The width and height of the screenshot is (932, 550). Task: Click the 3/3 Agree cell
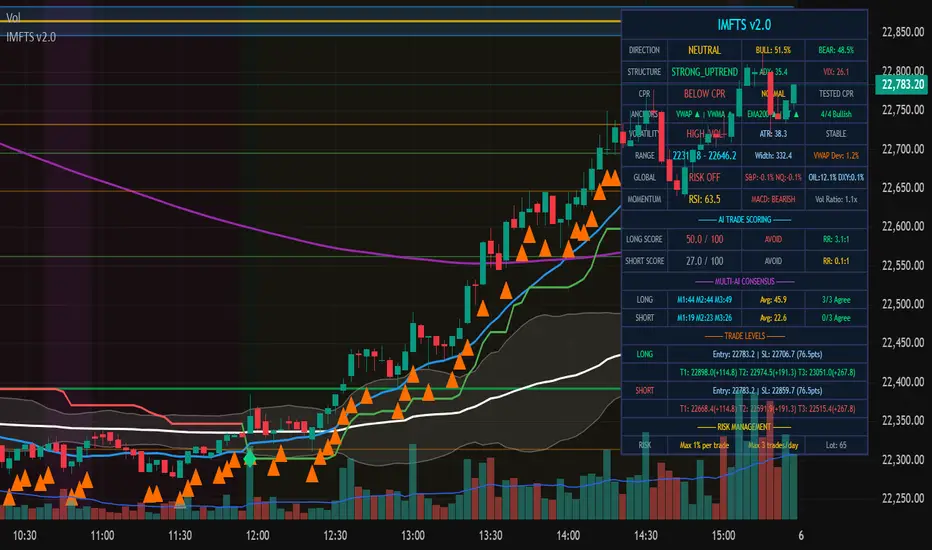pyautogui.click(x=836, y=300)
